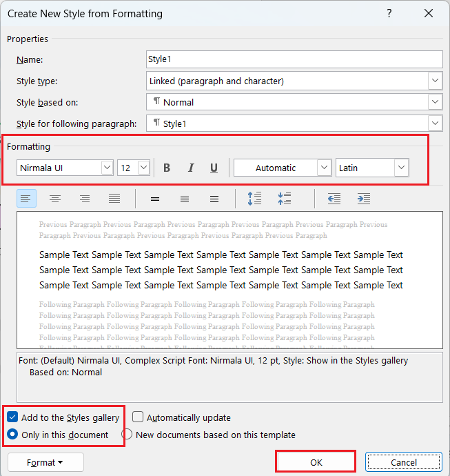
Task: Align paragraph text left
Action: [26, 199]
